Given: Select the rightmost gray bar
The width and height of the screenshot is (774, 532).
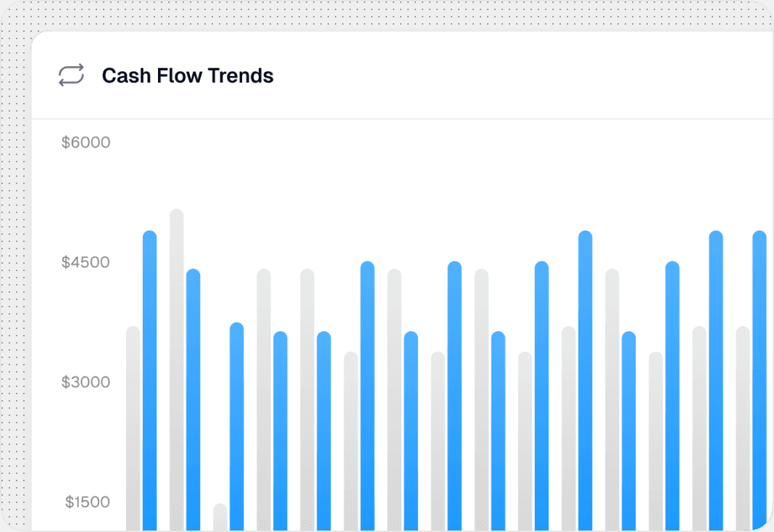Looking at the screenshot, I should pyautogui.click(x=743, y=428).
